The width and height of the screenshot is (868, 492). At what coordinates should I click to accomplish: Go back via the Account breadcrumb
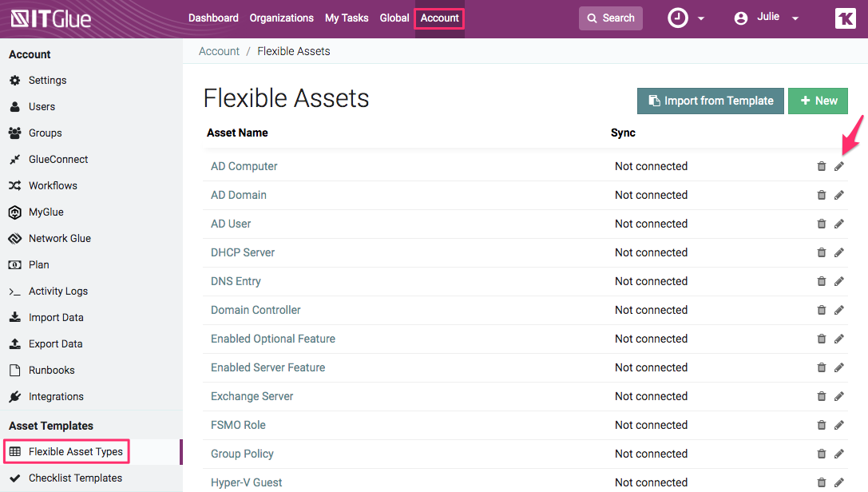coord(219,50)
